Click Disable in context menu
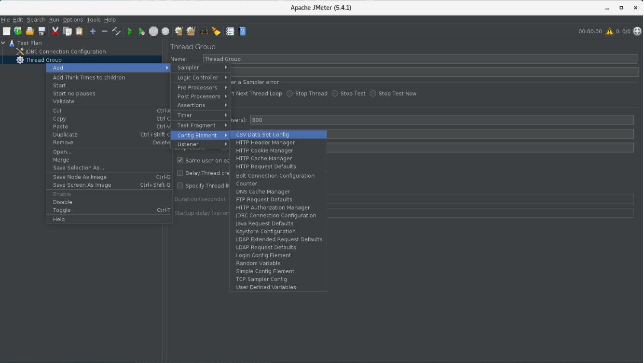This screenshot has height=363, width=644. (109, 202)
